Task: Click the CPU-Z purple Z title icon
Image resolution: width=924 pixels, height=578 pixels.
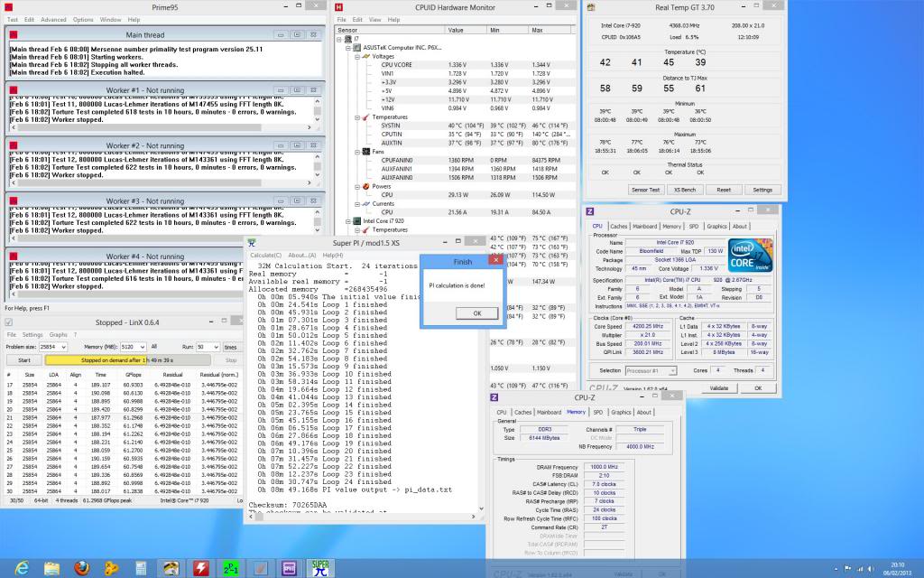Action: [590, 211]
